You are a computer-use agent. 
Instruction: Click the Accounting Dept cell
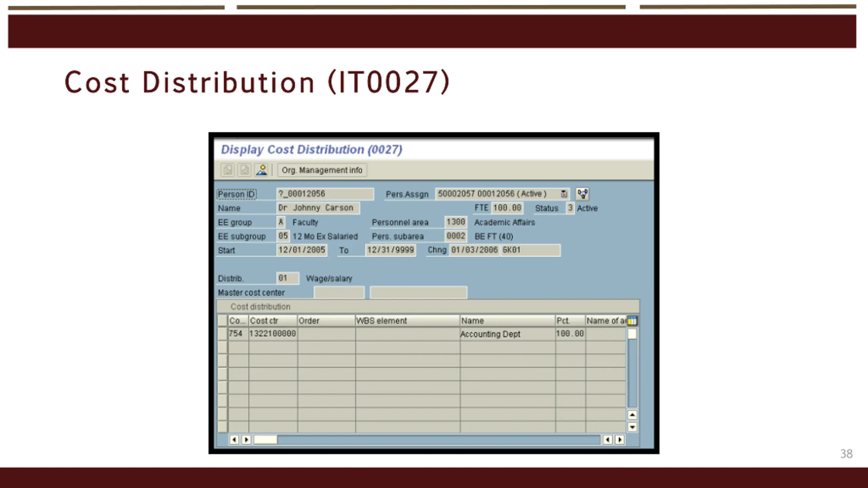(x=508, y=334)
